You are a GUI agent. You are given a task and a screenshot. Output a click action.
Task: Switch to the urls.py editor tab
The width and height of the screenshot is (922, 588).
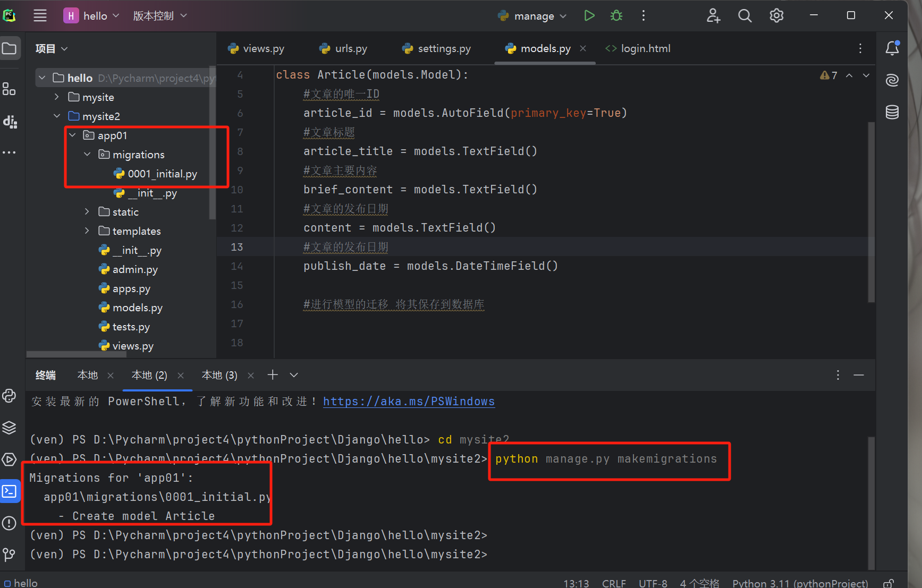tap(343, 48)
